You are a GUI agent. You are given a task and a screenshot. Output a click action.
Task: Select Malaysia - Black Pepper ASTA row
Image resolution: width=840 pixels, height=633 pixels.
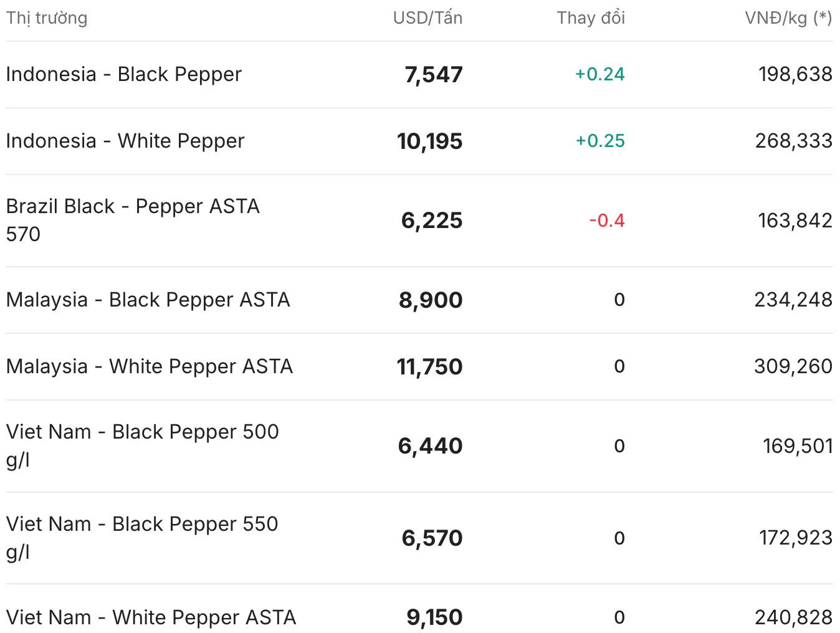pyautogui.click(x=148, y=300)
